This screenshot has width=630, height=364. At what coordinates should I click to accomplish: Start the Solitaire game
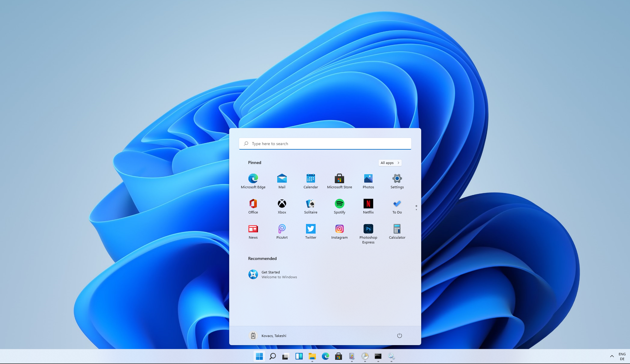310,206
